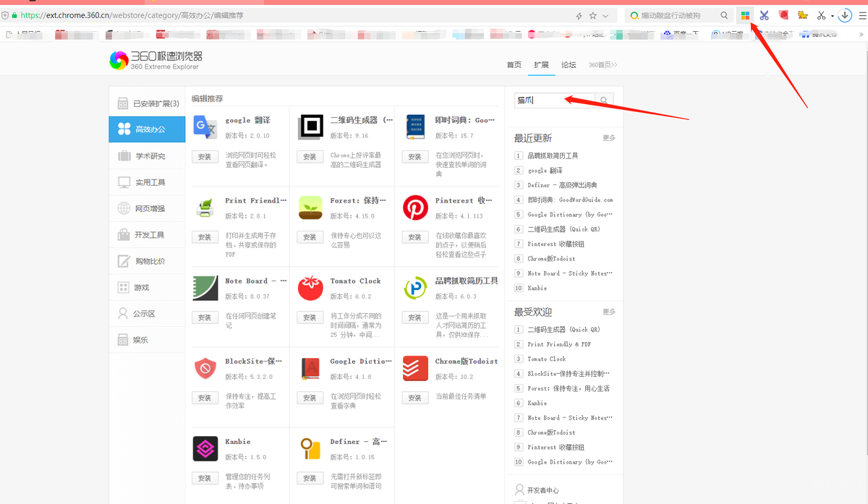Click the Google Dictionary red book icon
The width and height of the screenshot is (868, 504).
(310, 368)
